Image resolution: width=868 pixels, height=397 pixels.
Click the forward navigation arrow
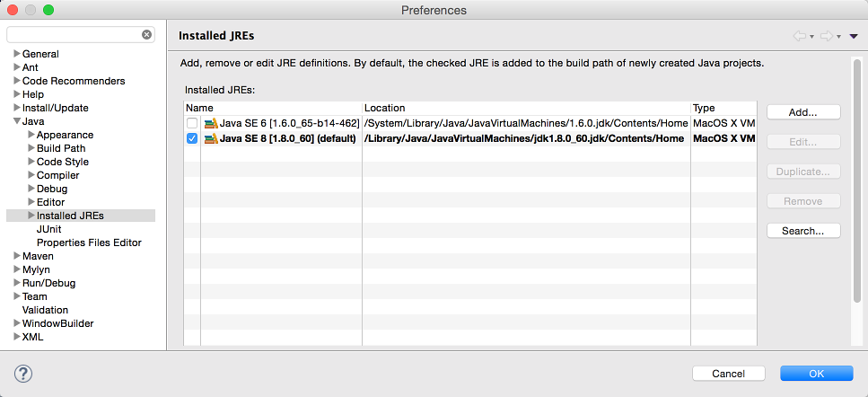click(827, 36)
